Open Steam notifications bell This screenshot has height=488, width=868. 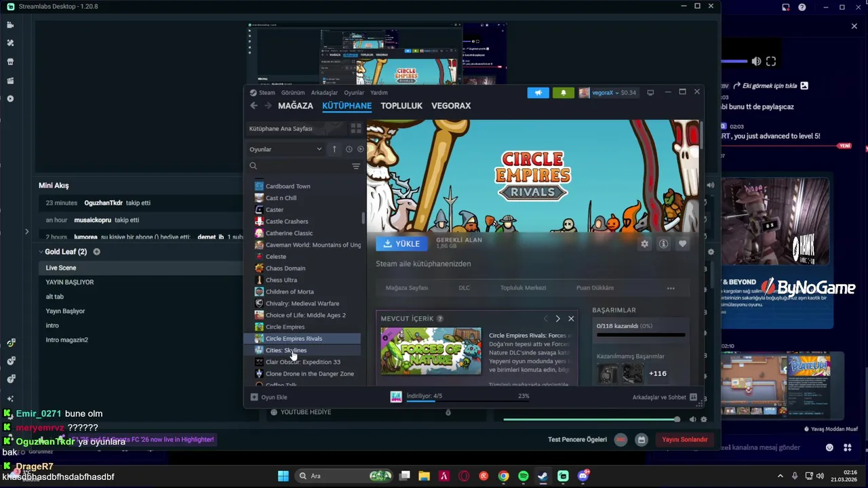tap(563, 93)
